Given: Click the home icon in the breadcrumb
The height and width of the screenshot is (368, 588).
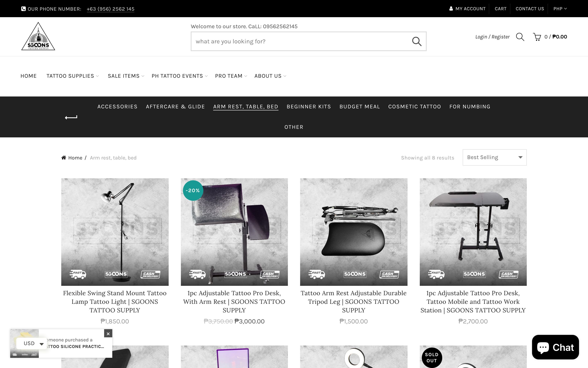Looking at the screenshot, I should pos(64,157).
